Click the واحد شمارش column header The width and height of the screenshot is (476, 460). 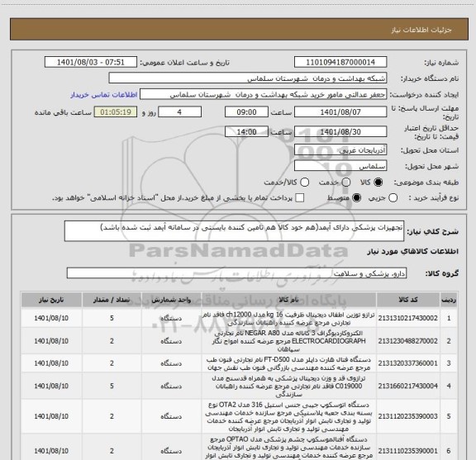click(x=171, y=300)
